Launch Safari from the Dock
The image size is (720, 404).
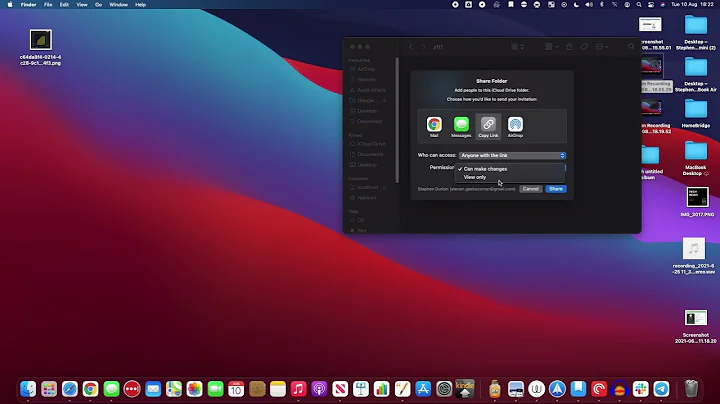70,389
